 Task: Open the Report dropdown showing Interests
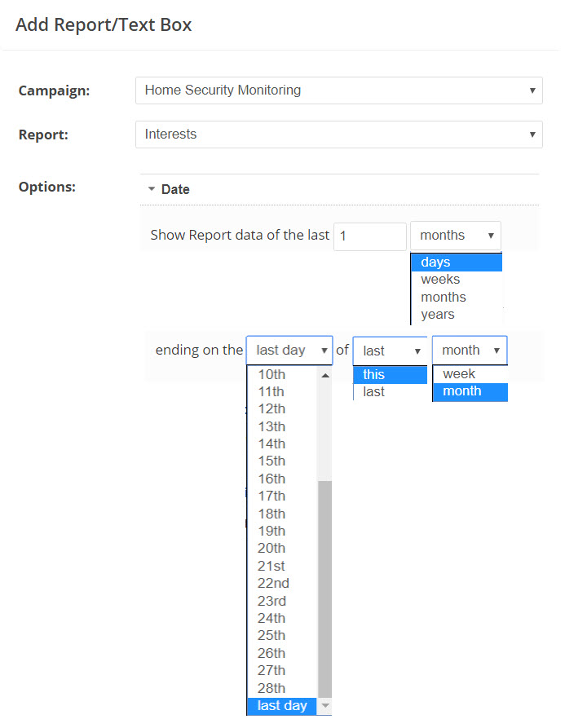click(338, 135)
